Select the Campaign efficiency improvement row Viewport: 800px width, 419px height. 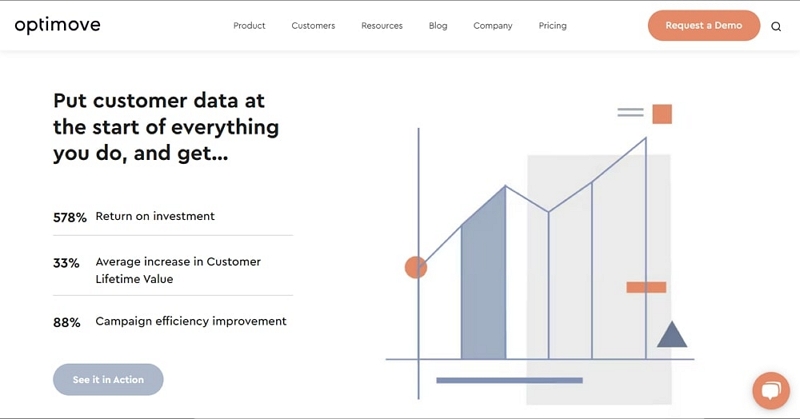(173, 322)
